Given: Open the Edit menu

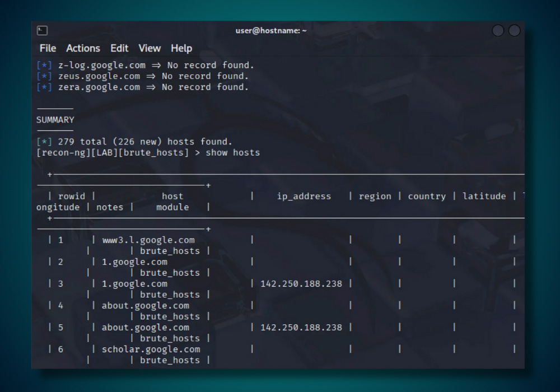Looking at the screenshot, I should click(x=119, y=48).
